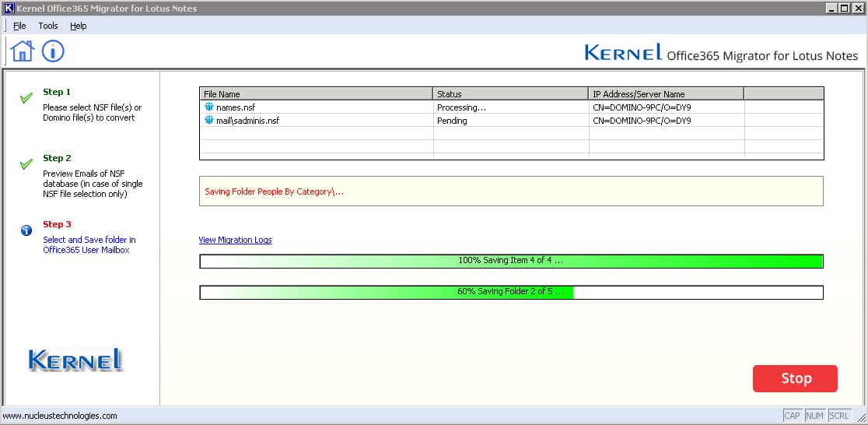Click the Step 1 green checkmark
Viewport: 868px width, 425px height.
pyautogui.click(x=26, y=99)
